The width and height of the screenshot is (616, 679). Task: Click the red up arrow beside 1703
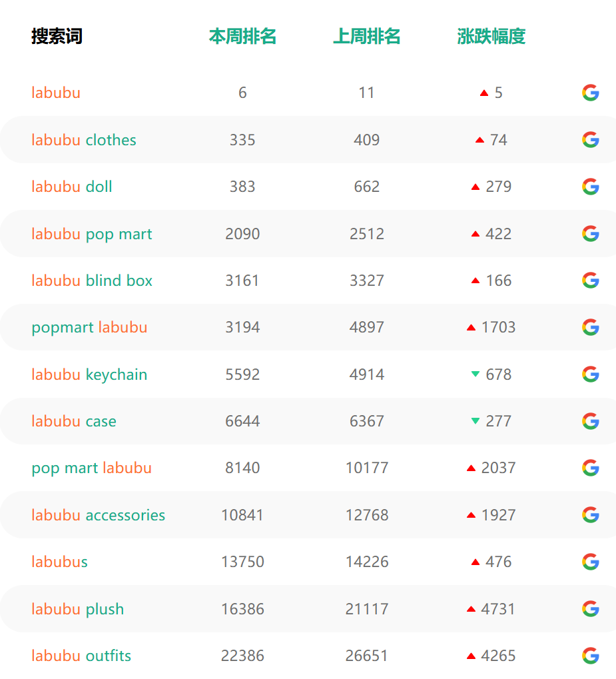[471, 327]
